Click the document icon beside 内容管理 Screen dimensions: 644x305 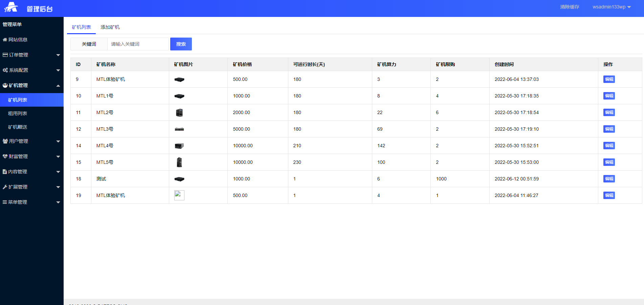click(5, 172)
